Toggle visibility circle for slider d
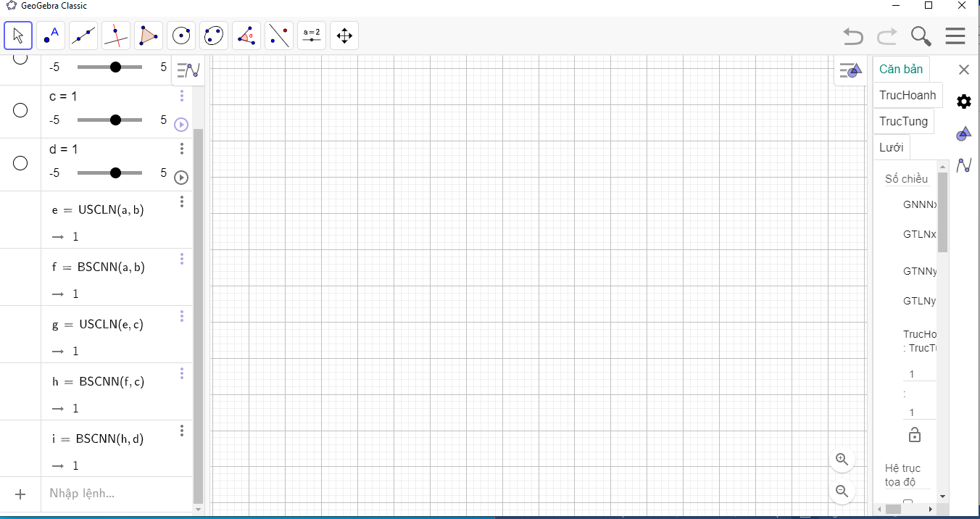Image resolution: width=980 pixels, height=519 pixels. tap(20, 163)
